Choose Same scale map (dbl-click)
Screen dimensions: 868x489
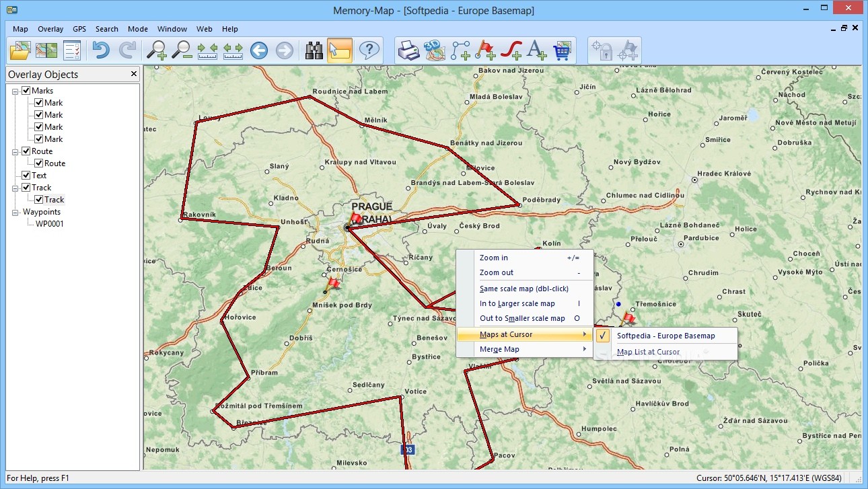click(525, 289)
